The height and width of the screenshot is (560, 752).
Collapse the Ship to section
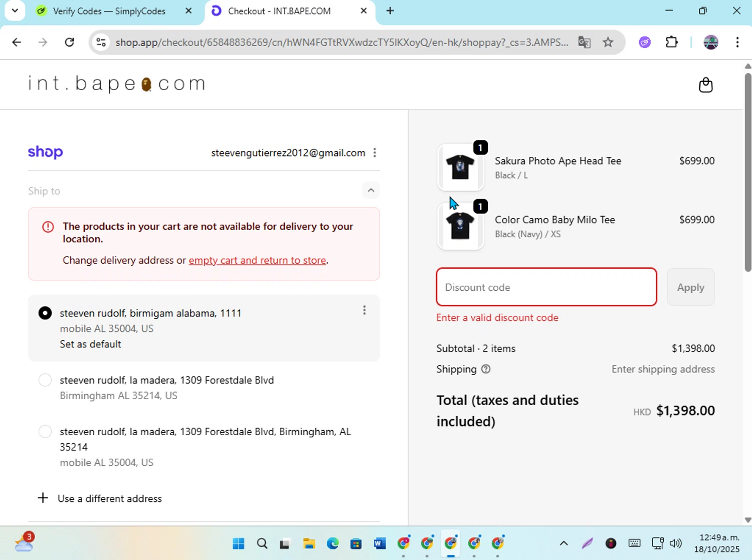370,191
